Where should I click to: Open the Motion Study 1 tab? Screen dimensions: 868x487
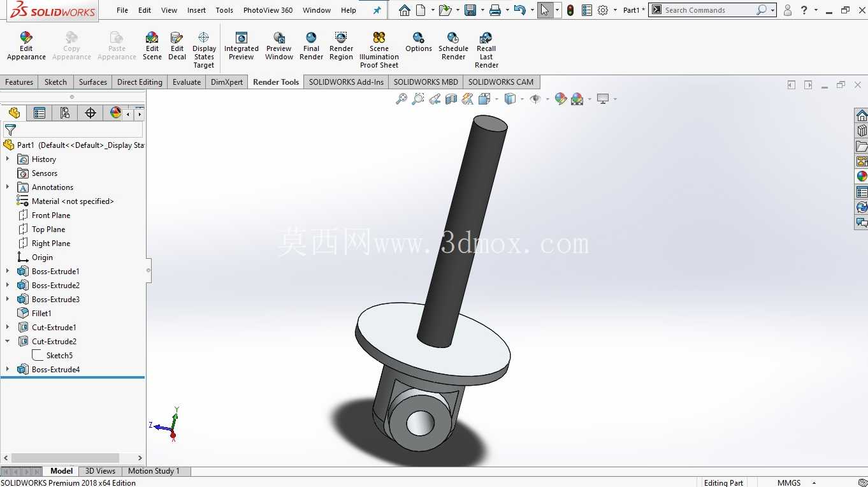(154, 471)
